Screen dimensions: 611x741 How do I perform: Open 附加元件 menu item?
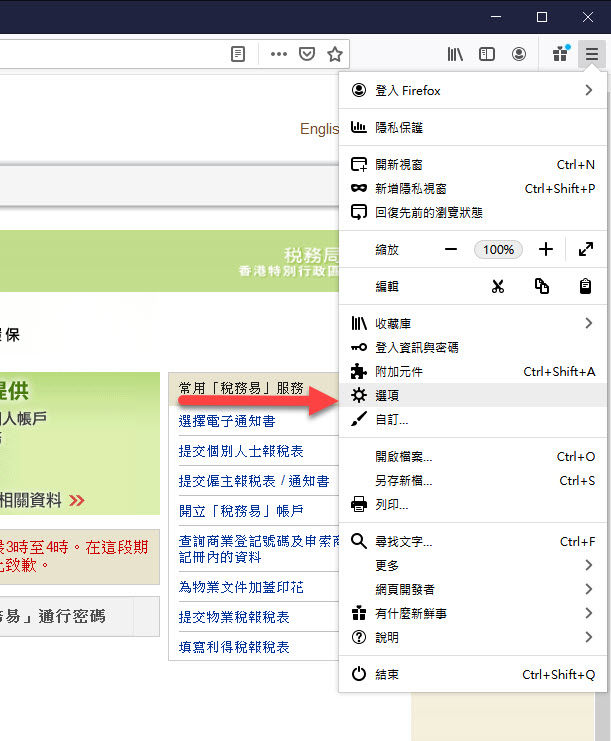coord(473,372)
